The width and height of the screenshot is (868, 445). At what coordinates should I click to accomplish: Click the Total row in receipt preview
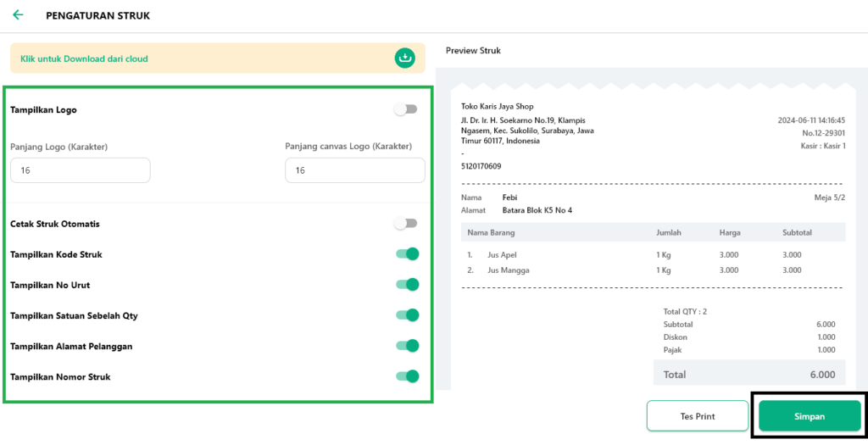point(748,374)
